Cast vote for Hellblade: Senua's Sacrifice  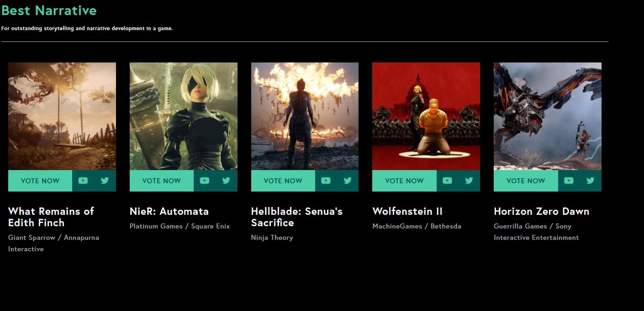click(283, 181)
